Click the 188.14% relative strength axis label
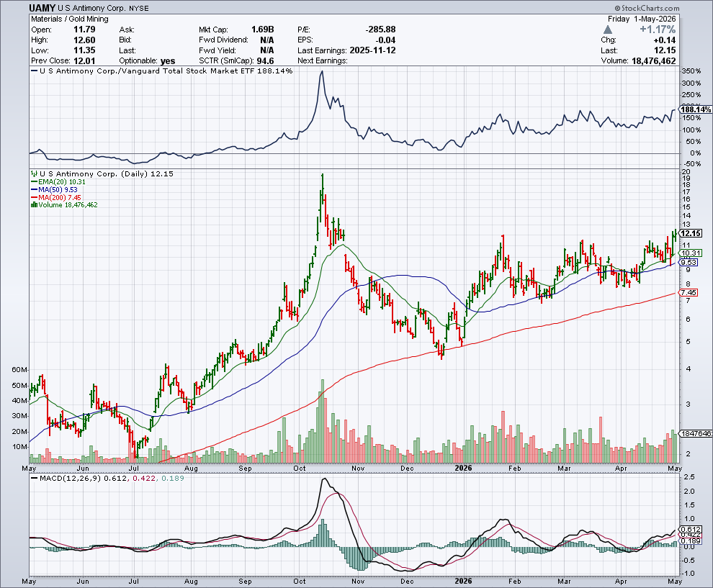This screenshot has width=713, height=588. [x=696, y=109]
